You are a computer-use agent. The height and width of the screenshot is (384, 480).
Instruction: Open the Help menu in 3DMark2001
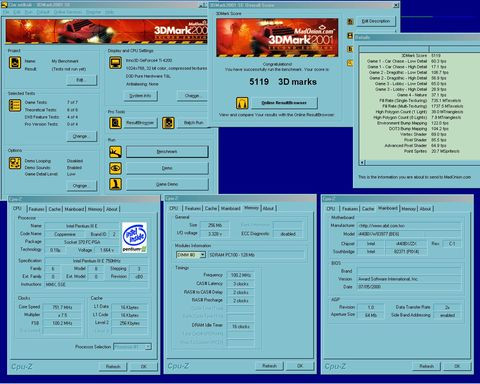pyautogui.click(x=109, y=12)
